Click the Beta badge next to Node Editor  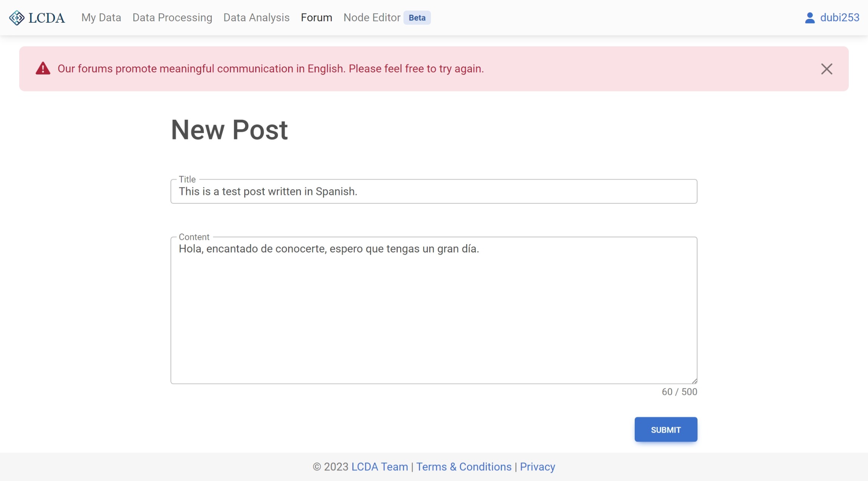(417, 17)
